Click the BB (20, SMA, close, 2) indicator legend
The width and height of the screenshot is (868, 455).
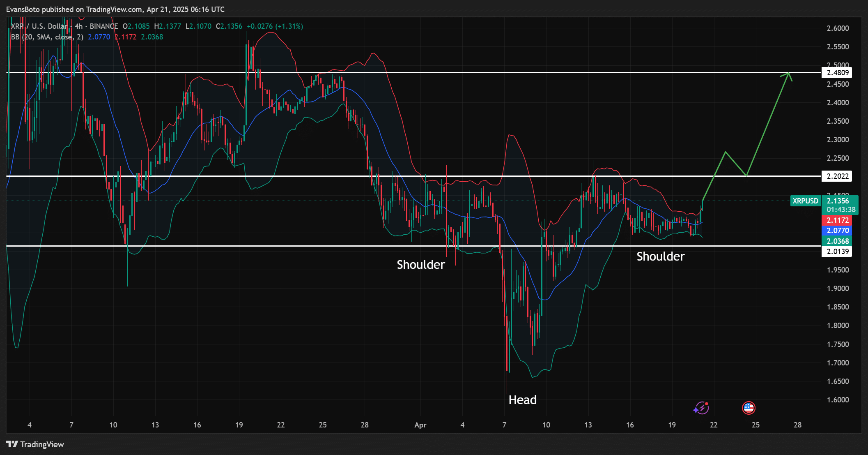pyautogui.click(x=47, y=37)
